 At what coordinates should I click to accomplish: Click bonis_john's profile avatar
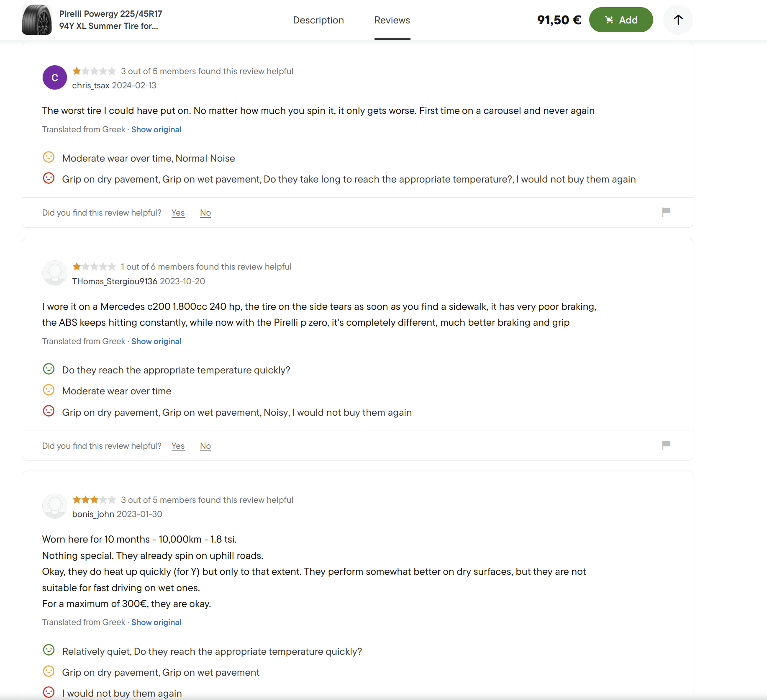point(55,506)
